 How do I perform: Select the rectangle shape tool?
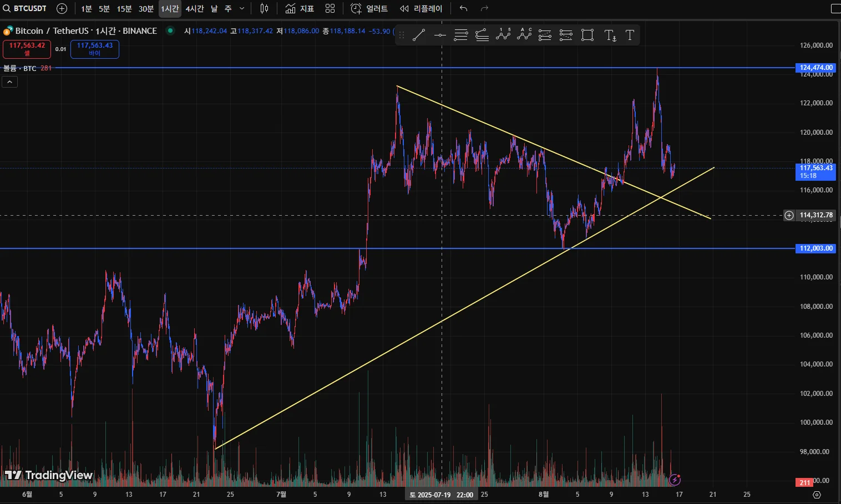(x=587, y=35)
